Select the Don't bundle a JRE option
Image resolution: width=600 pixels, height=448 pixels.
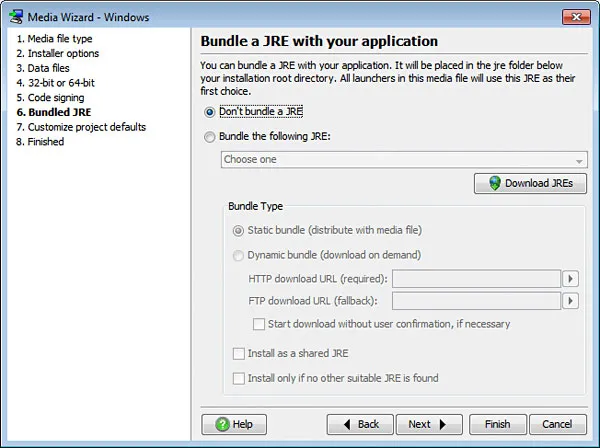pyautogui.click(x=209, y=112)
